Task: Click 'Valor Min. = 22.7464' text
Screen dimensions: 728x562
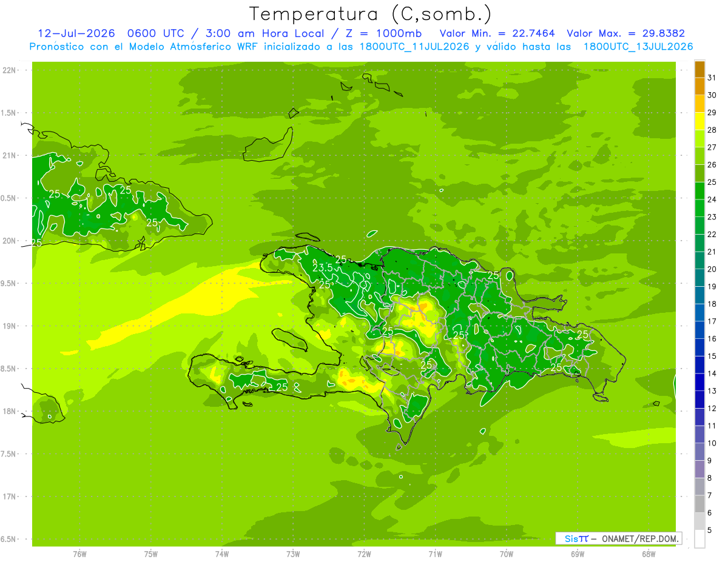Action: [x=497, y=33]
